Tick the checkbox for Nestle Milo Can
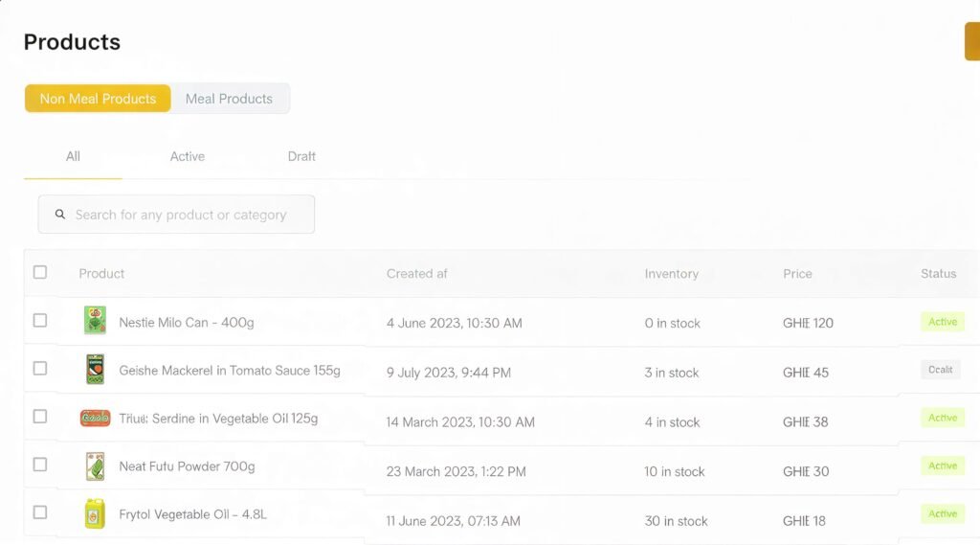980x545 pixels. coord(40,321)
